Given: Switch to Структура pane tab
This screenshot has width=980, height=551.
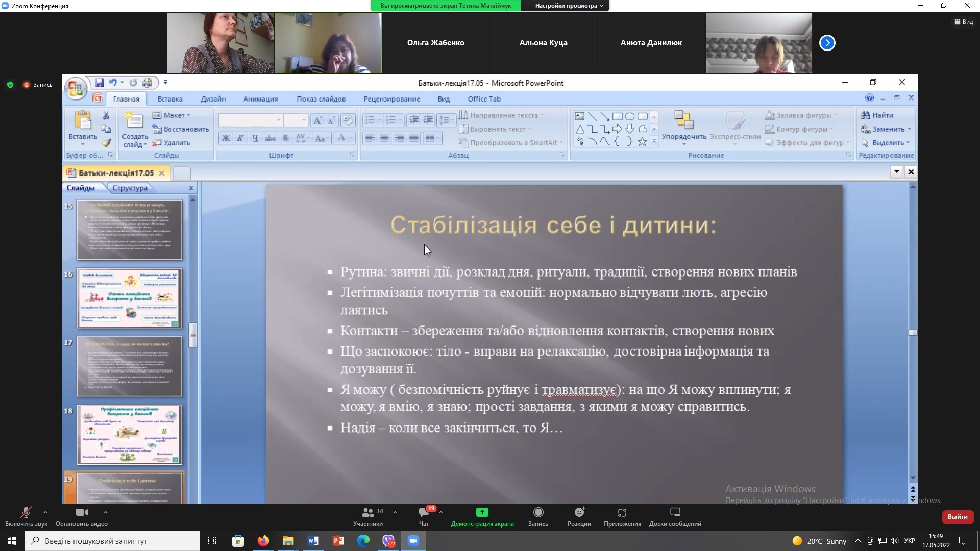Looking at the screenshot, I should click(130, 188).
